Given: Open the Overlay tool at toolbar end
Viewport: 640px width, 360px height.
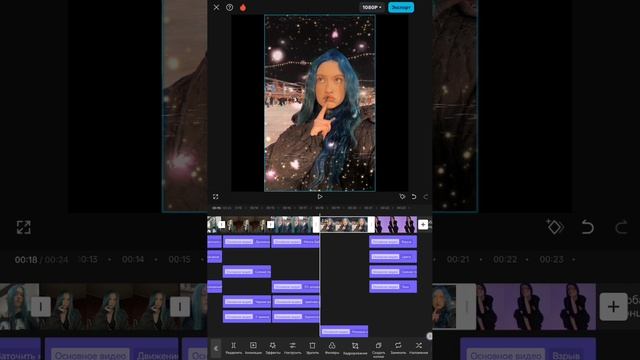Looking at the screenshot, I should point(418,348).
